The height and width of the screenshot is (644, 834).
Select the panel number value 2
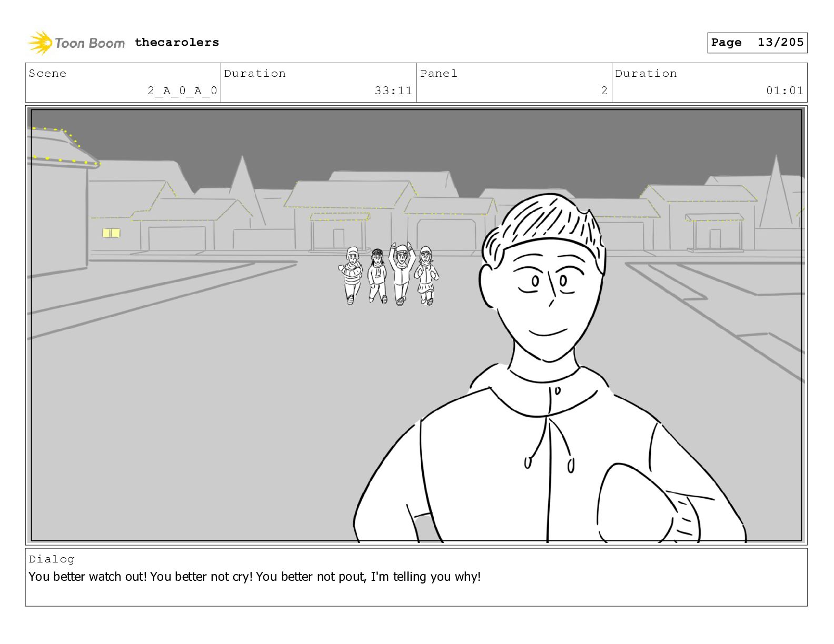[x=604, y=90]
